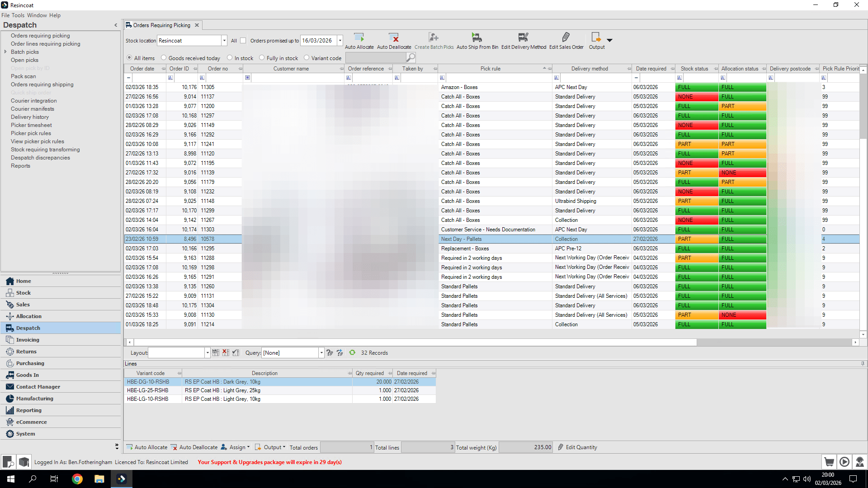Open the Stock location dropdown

click(x=224, y=41)
